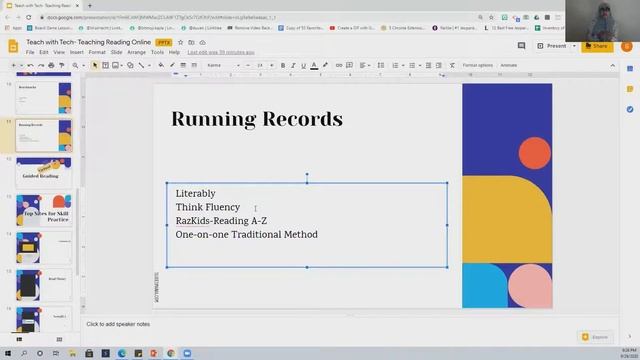Click the Fill color bucket icon
The width and height of the screenshot is (640, 360).
point(161,65)
